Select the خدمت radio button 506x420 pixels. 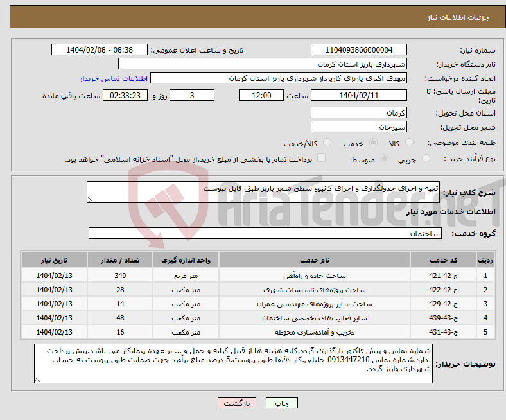[x=373, y=143]
